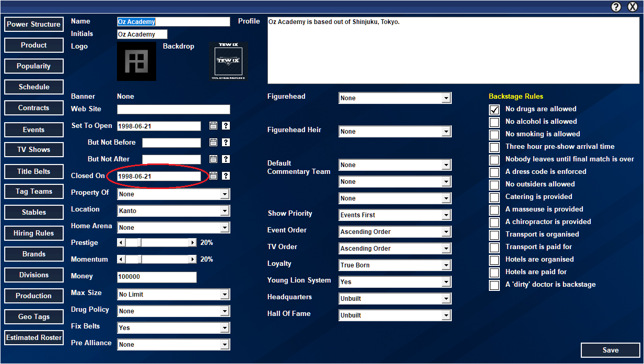Viewport: 644px width, 364px height.
Task: Click the Oz Academy logo image
Action: 136,61
